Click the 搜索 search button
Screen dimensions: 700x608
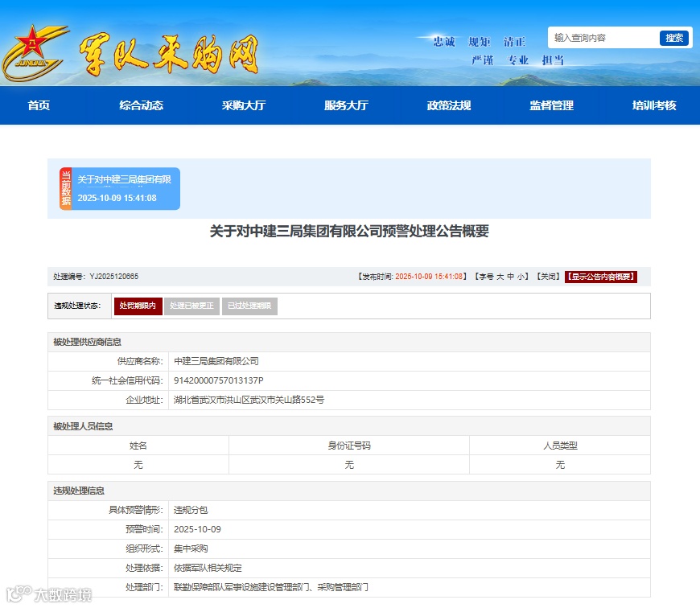(x=674, y=38)
